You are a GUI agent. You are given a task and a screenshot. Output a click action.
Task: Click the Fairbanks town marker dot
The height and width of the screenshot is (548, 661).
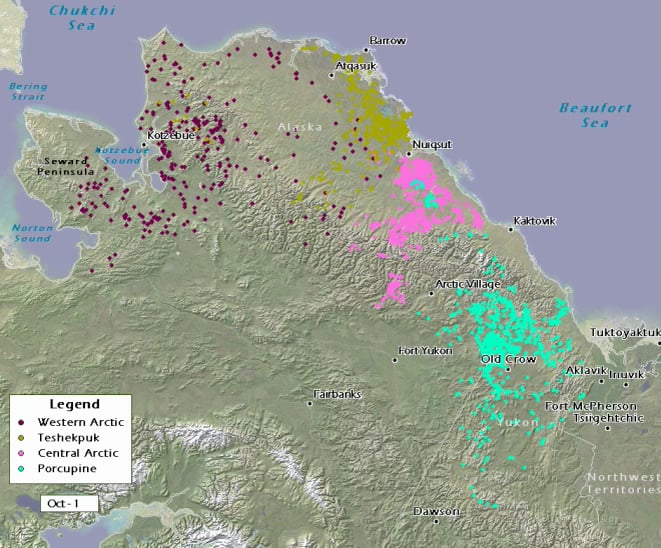(x=310, y=404)
